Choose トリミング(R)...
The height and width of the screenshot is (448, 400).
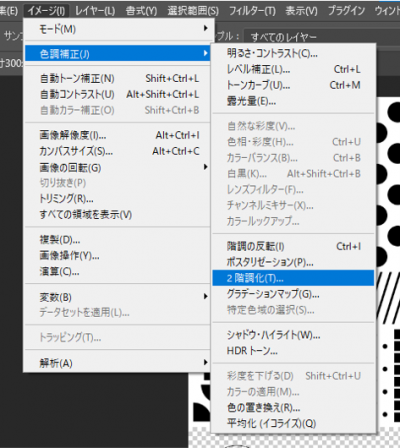(x=117, y=199)
